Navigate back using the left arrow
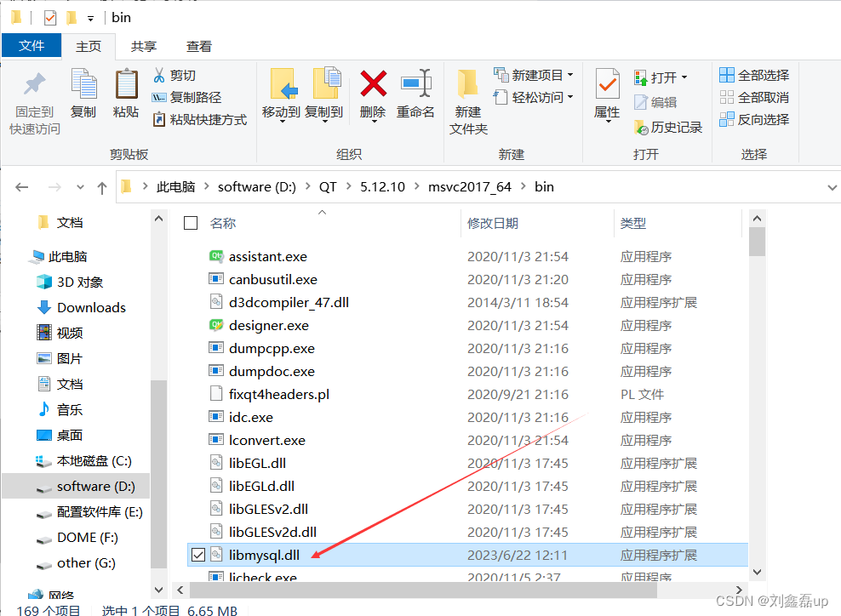The image size is (841, 616). (22, 186)
